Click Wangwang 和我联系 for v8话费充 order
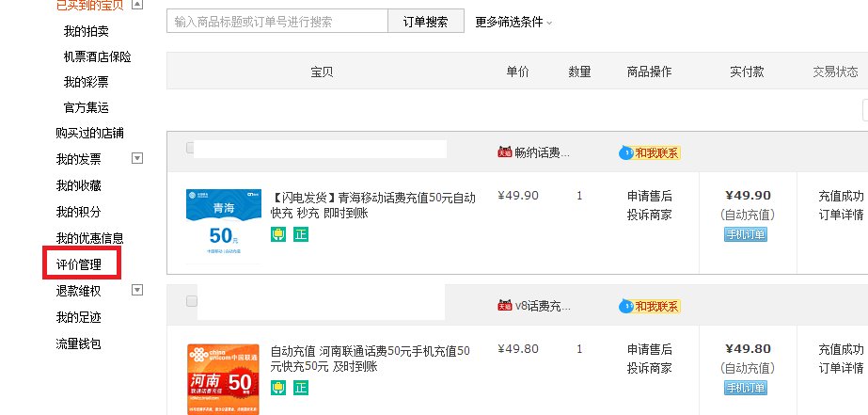The image size is (868, 415). coord(649,306)
